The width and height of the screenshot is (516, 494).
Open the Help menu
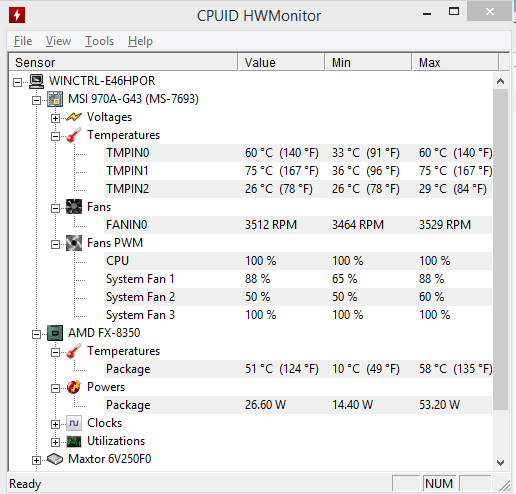coord(140,41)
